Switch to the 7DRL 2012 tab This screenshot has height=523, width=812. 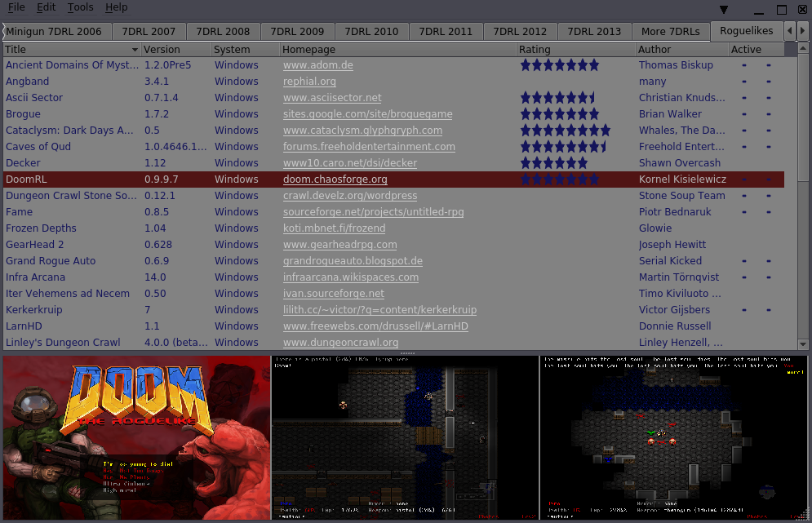point(520,32)
